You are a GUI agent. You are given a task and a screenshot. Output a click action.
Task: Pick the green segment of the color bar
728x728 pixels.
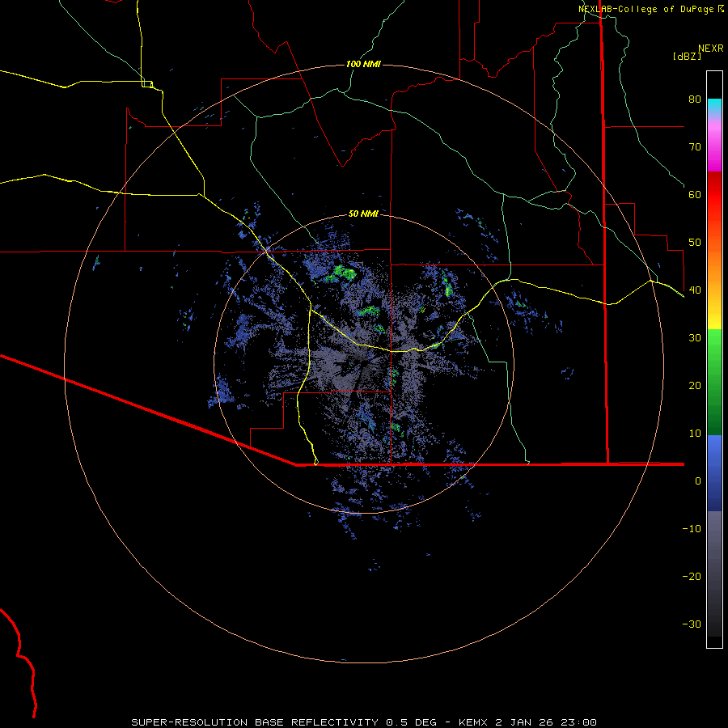[714, 382]
